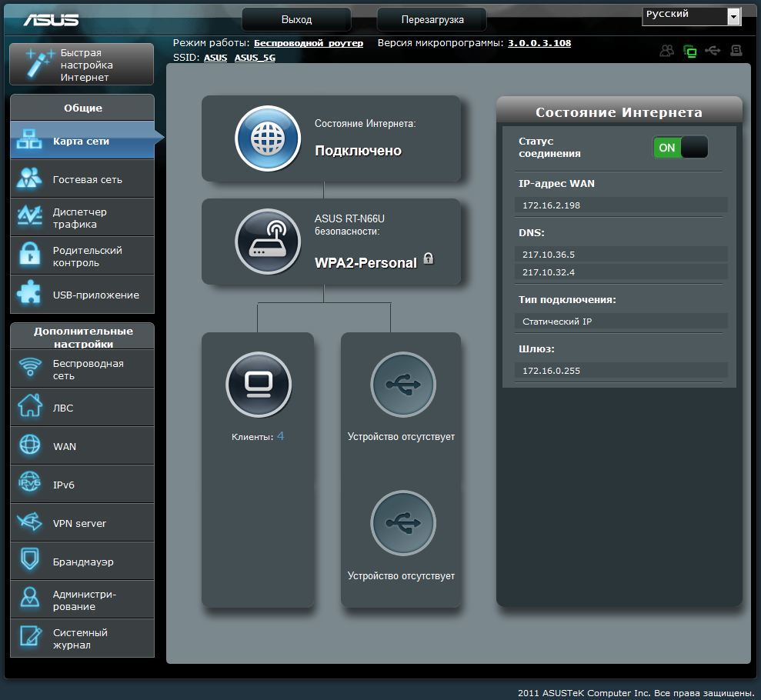Viewport: 761px width, 700px height.
Task: Click the USB-приложение puzzle icon
Action: (x=29, y=293)
